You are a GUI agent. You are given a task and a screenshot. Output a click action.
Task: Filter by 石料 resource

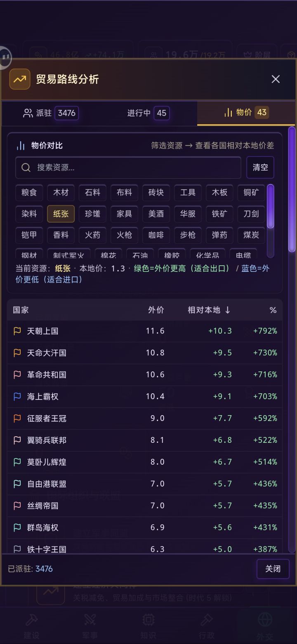[93, 192]
